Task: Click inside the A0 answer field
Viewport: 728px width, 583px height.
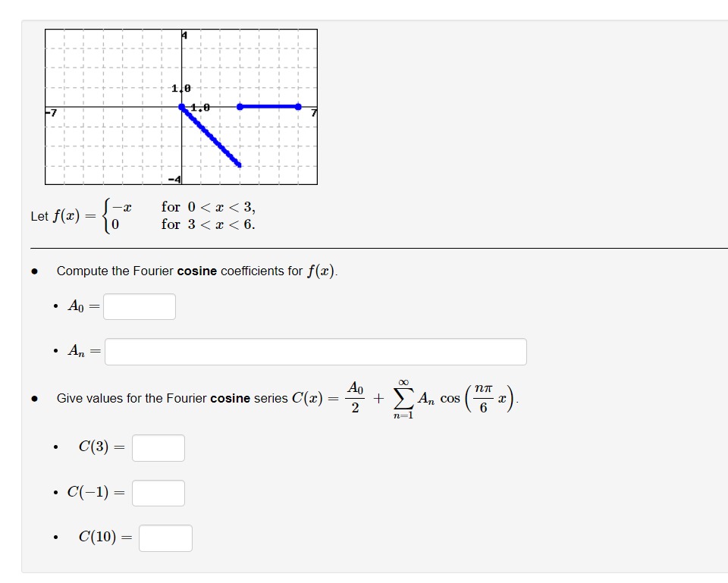Action: (139, 306)
